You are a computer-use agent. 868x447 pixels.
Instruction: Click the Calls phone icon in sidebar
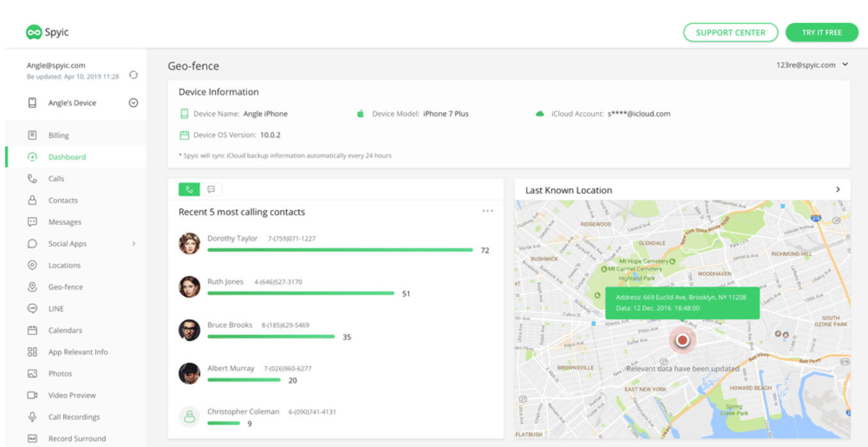(x=32, y=178)
